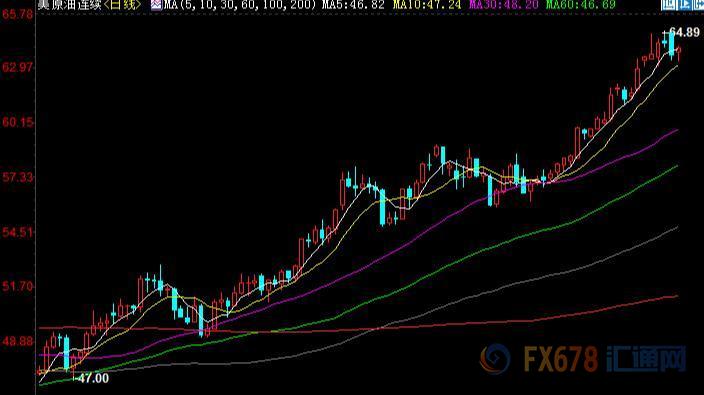
Task: Click the green MA60:46.69 value
Action: pos(581,5)
